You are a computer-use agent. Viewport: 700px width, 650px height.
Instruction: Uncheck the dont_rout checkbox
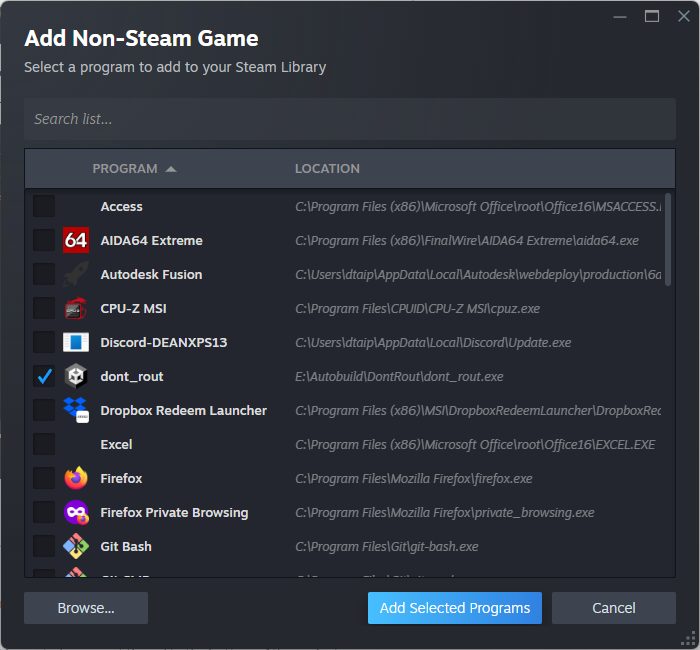(44, 376)
